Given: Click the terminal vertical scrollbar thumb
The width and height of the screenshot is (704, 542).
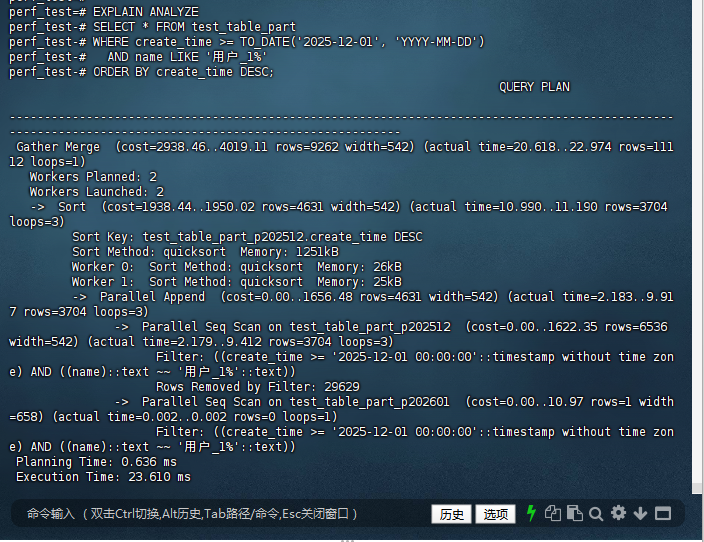Looking at the screenshot, I should [x=697, y=489].
